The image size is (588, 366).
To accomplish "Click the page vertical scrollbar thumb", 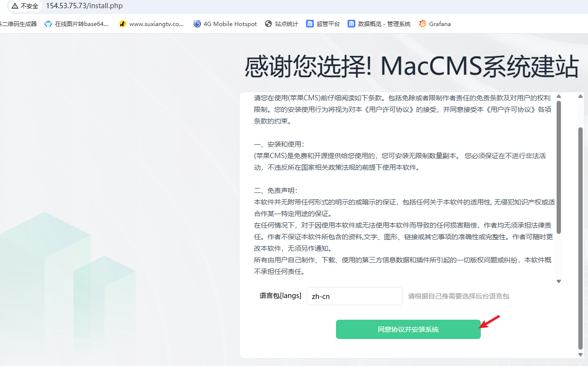I will tap(580, 238).
